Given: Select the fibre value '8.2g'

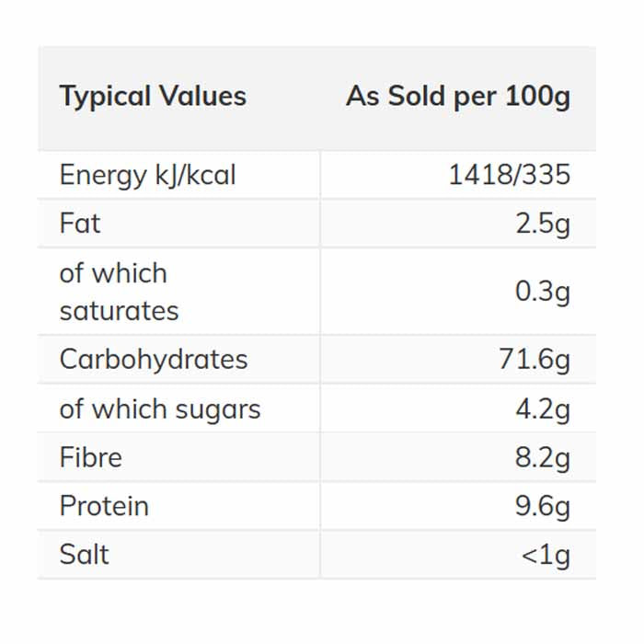Looking at the screenshot, I should point(543,457).
